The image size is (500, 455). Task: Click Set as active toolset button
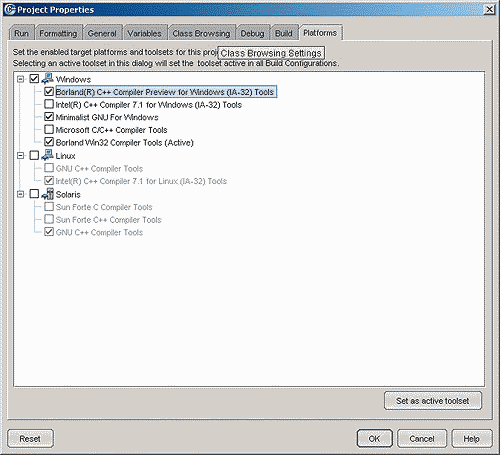click(x=433, y=401)
